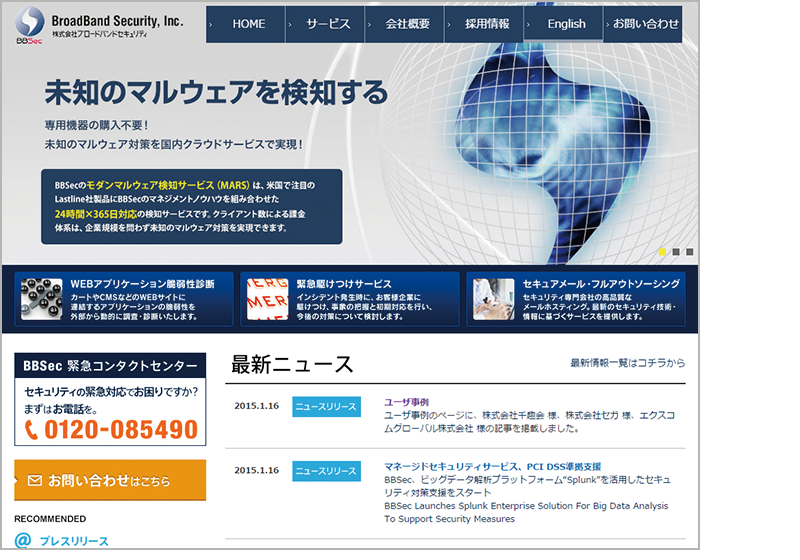This screenshot has width=800, height=560.
Task: Click the envelope icon on contact button
Action: click(x=35, y=480)
